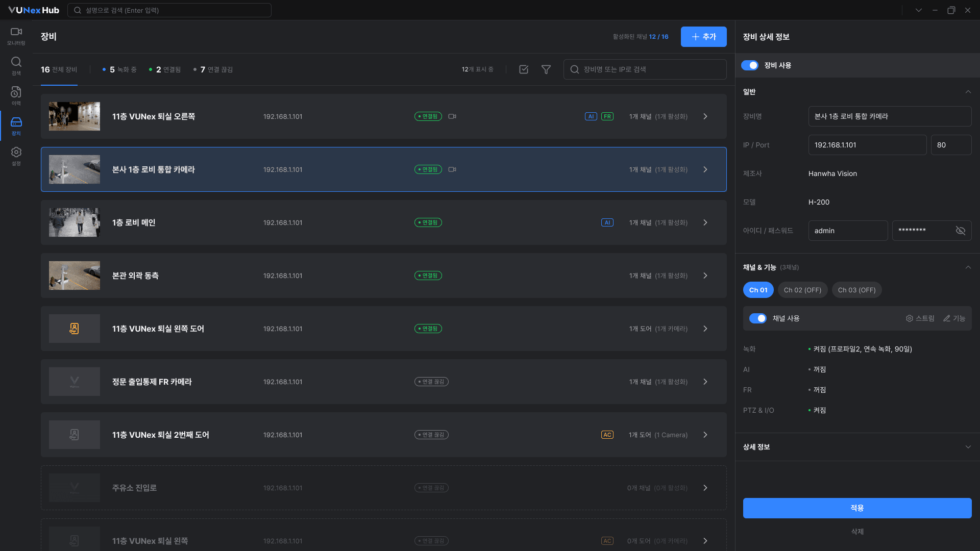
Task: Collapse the 채널 & 기능 section
Action: click(968, 267)
